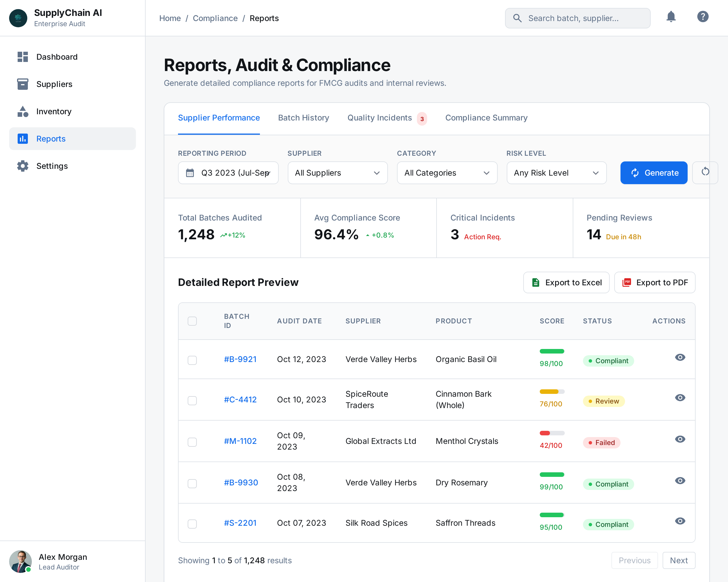View details of batch #M-1102 via eye icon
Image resolution: width=728 pixels, height=582 pixels.
(x=680, y=439)
